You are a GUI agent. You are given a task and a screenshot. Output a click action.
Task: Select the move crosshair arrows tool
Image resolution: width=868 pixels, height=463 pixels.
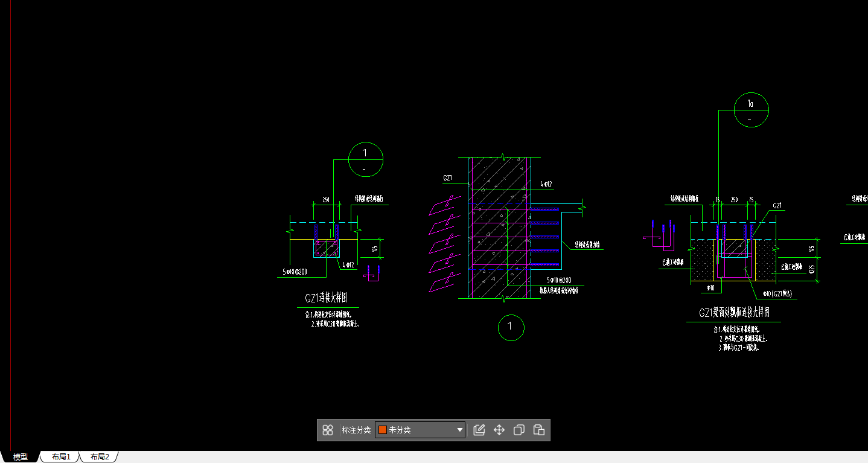(x=499, y=430)
